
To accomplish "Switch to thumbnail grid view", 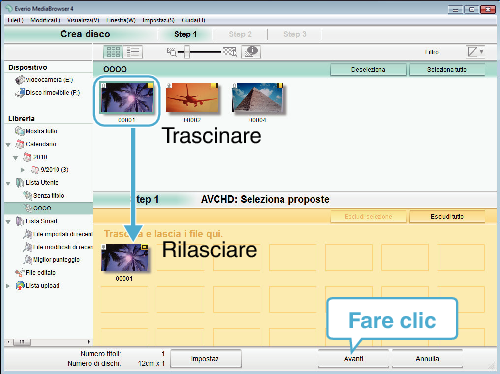I will pos(113,52).
